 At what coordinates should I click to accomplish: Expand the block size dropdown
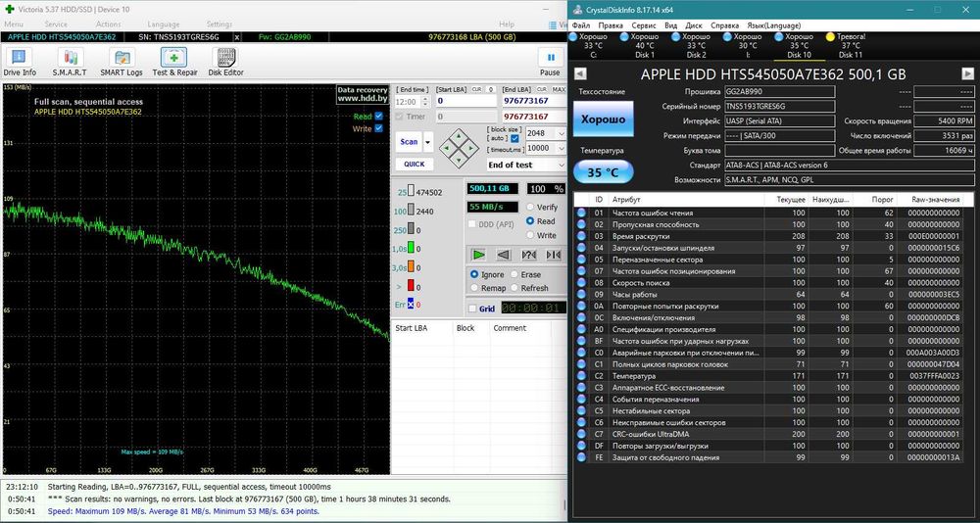click(561, 133)
